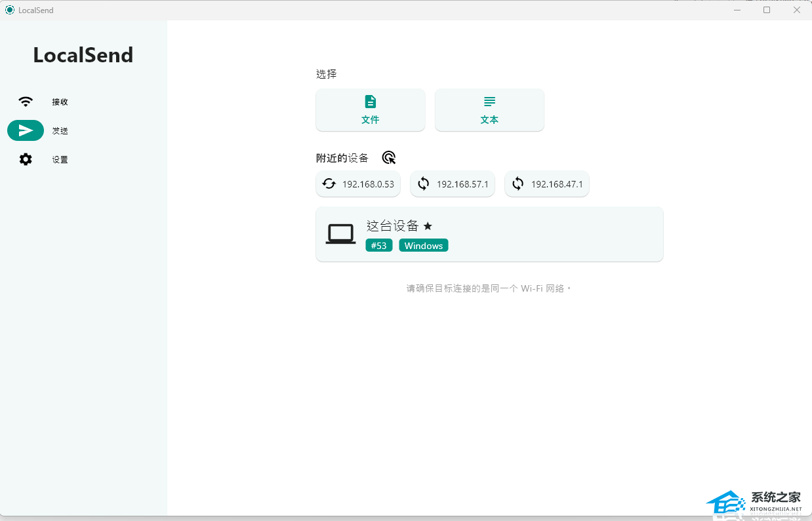Close the LocalSend window

coord(797,10)
